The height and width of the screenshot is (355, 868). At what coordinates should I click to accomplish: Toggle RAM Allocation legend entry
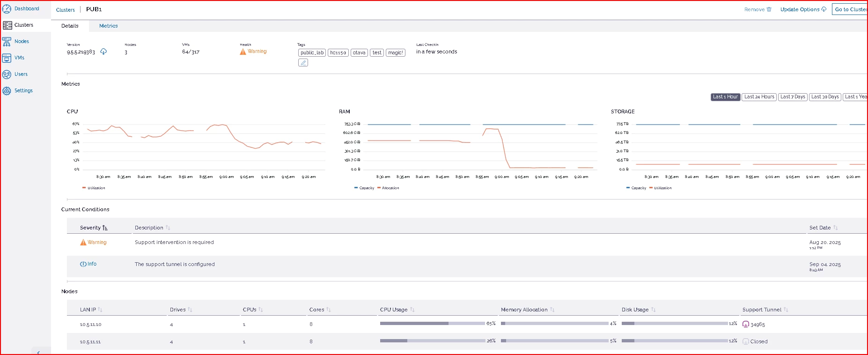coord(388,188)
